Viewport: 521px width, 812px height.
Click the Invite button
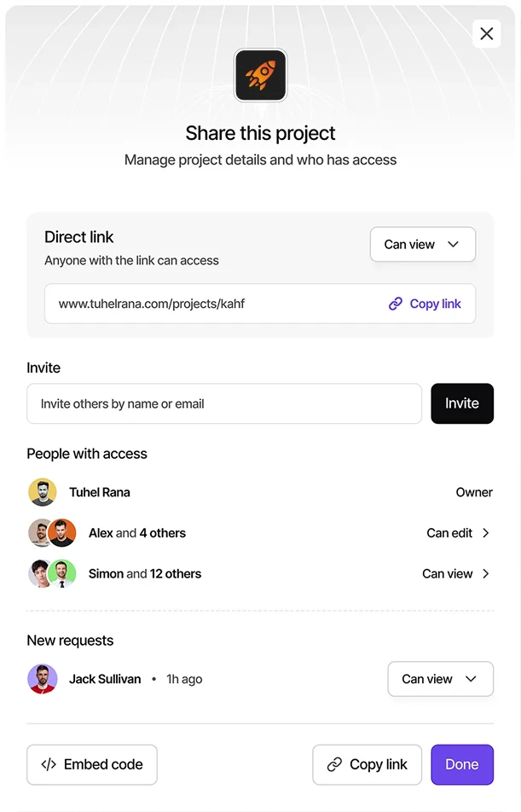(462, 403)
